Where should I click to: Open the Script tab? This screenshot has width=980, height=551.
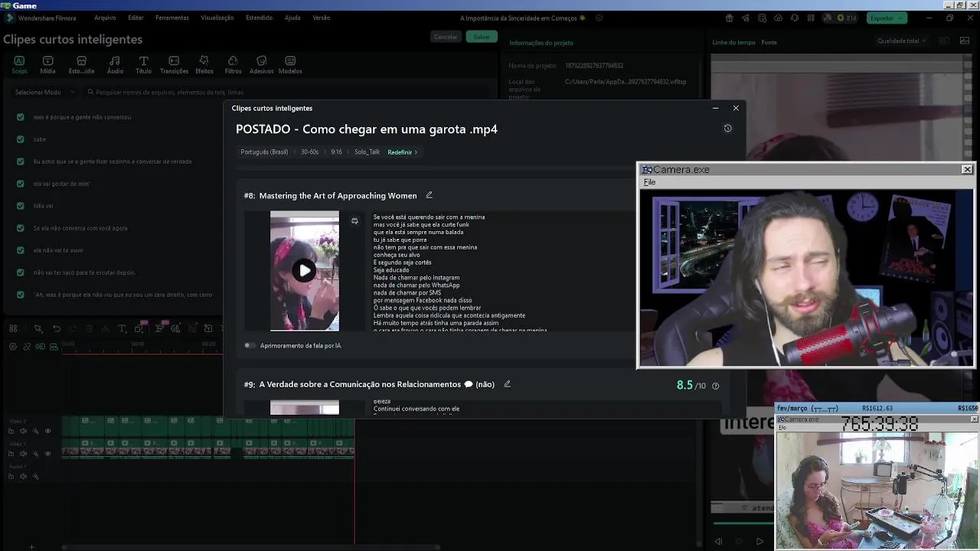click(x=19, y=65)
